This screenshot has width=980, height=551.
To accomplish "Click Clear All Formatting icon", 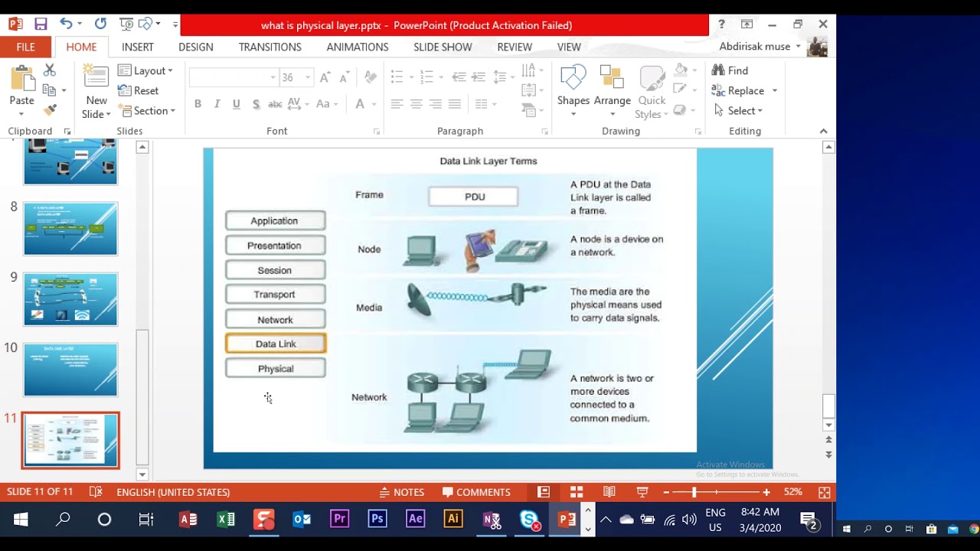I will click(x=371, y=77).
